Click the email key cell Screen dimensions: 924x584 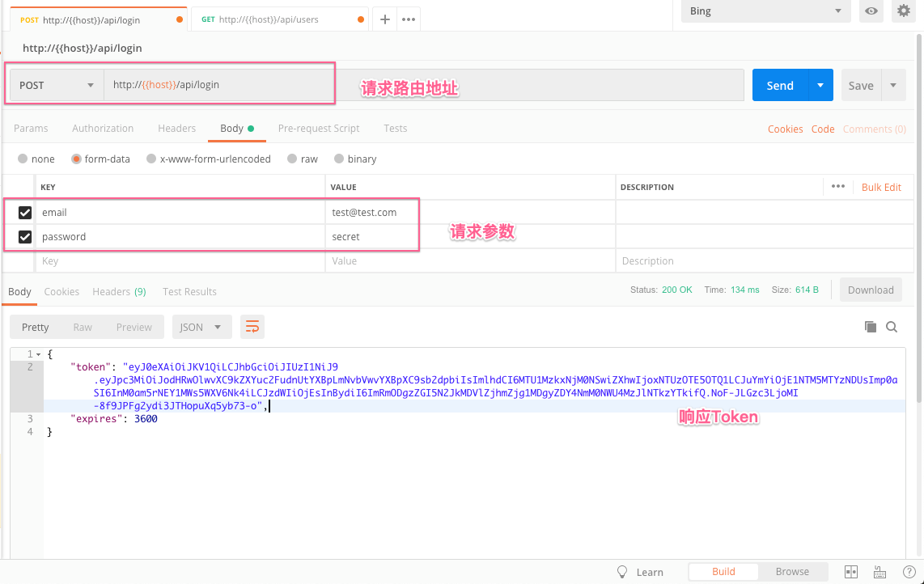[x=180, y=212]
